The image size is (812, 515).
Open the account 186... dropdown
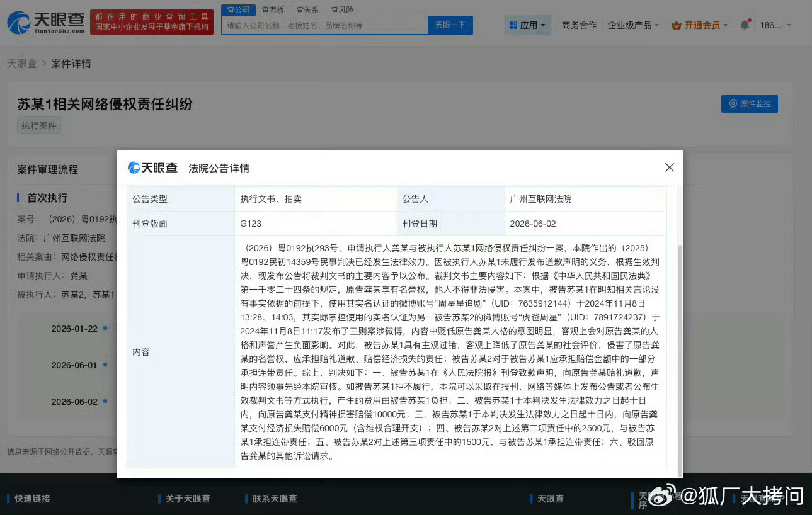click(775, 25)
